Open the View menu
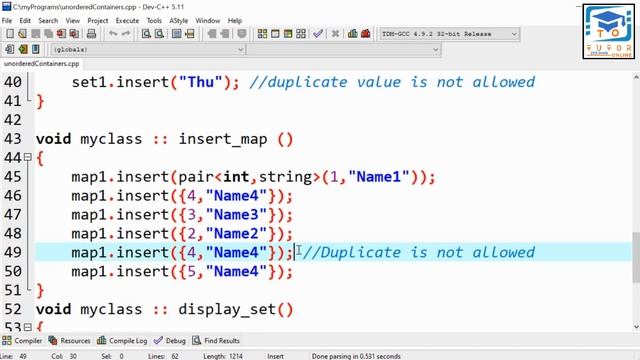640x360 pixels. pyautogui.click(x=73, y=20)
